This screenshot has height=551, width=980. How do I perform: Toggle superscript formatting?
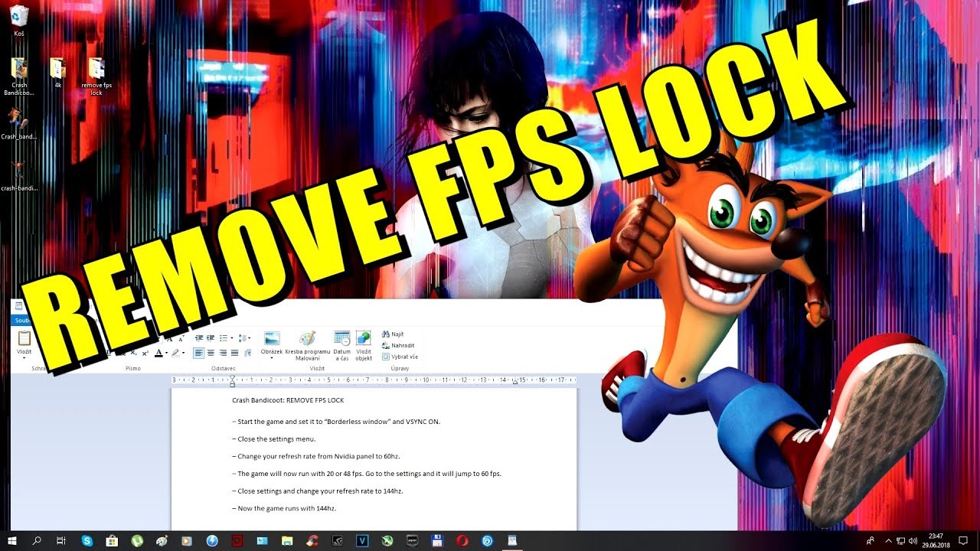pos(145,353)
